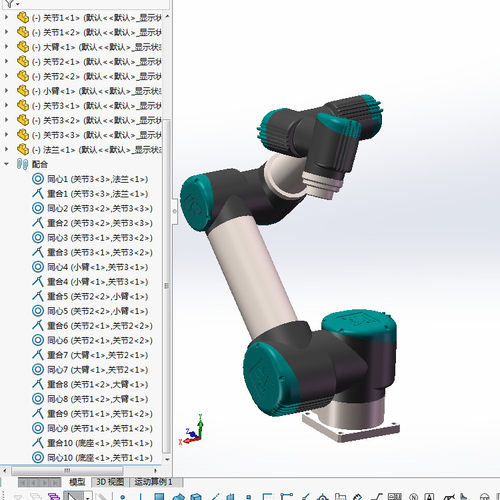
Task: Click the part icon of 关节1<2>
Action: click(23, 32)
